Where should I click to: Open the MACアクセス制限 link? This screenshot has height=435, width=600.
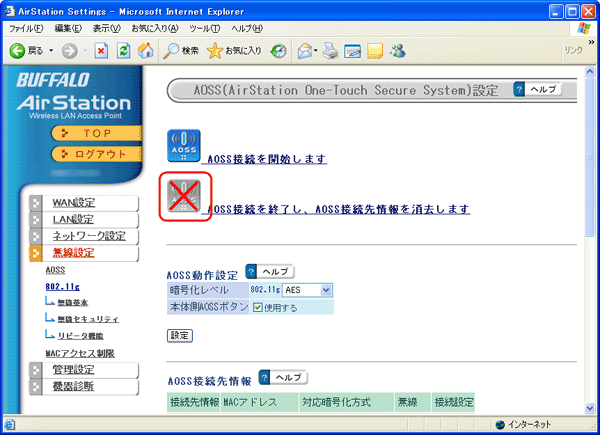click(80, 353)
